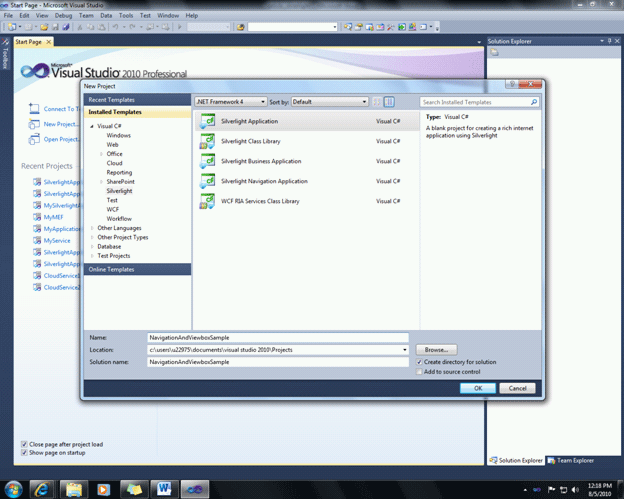Viewport: 624px width, 499px height.
Task: Click the Save All toolbar icon
Action: coord(66,27)
